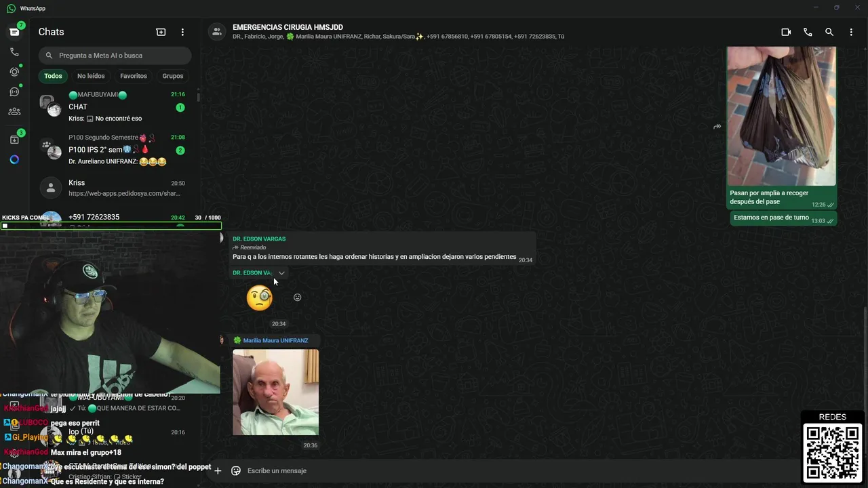Image resolution: width=868 pixels, height=488 pixels.
Task: Open message options chevron beside DR. EDSON
Action: 281,273
